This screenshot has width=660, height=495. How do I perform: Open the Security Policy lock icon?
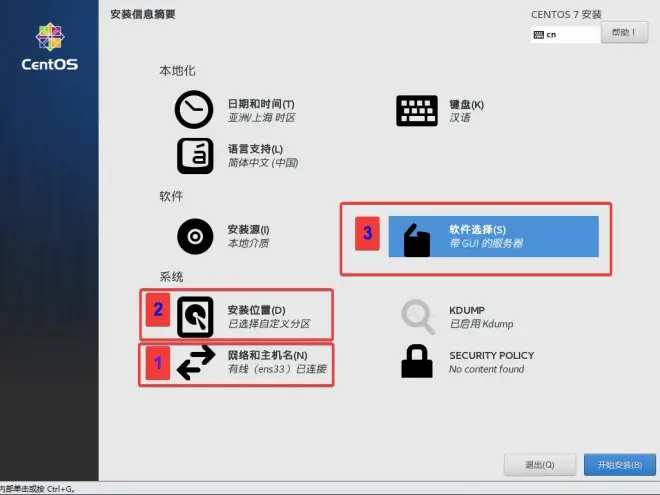click(417, 361)
